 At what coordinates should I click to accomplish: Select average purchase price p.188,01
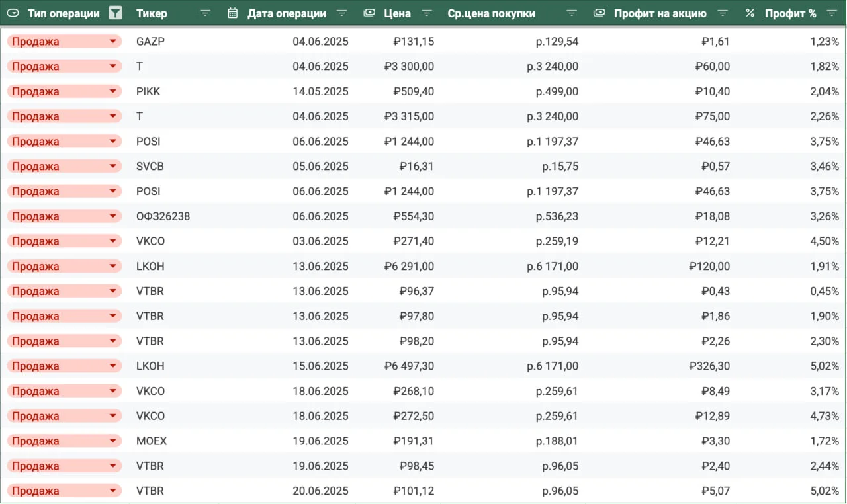click(x=557, y=441)
